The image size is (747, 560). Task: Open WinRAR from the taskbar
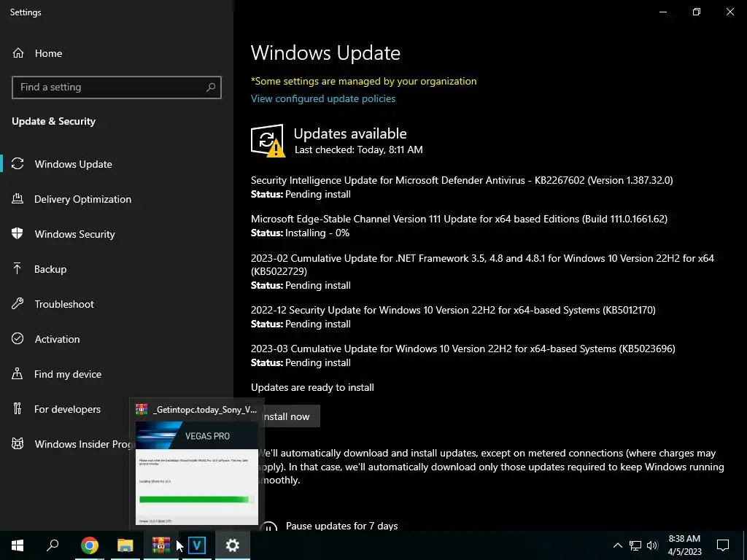pos(161,545)
